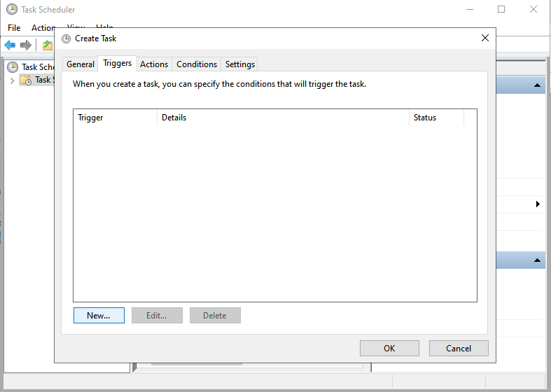This screenshot has width=551, height=392.
Task: Click the Create Task dialog clock icon
Action: tap(67, 38)
